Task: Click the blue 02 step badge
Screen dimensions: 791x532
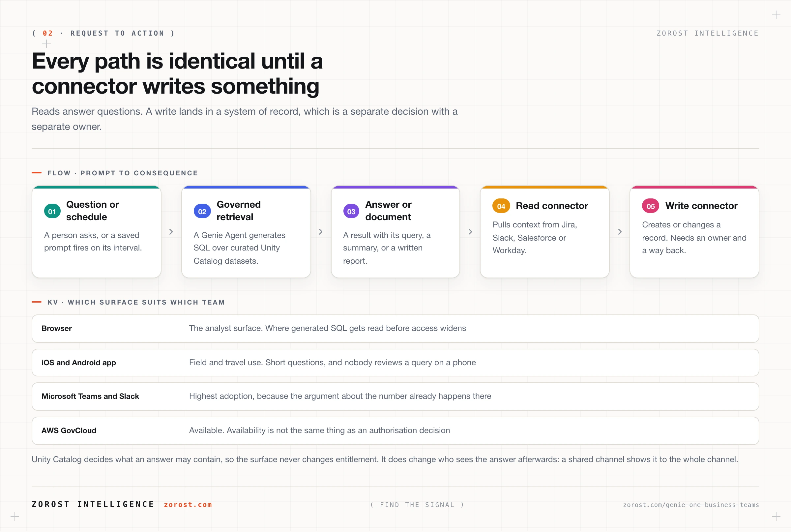Action: click(x=202, y=211)
